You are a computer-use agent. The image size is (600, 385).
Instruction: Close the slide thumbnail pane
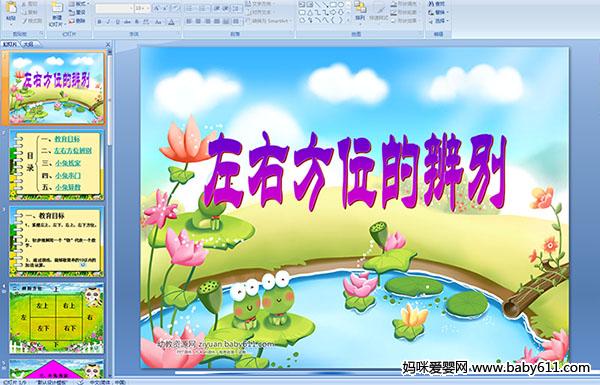click(108, 44)
